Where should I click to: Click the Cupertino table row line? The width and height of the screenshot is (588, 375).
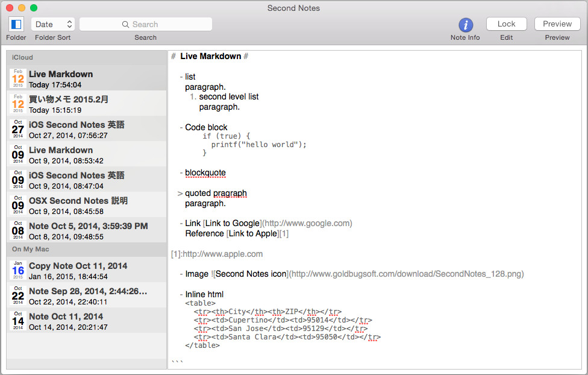283,320
